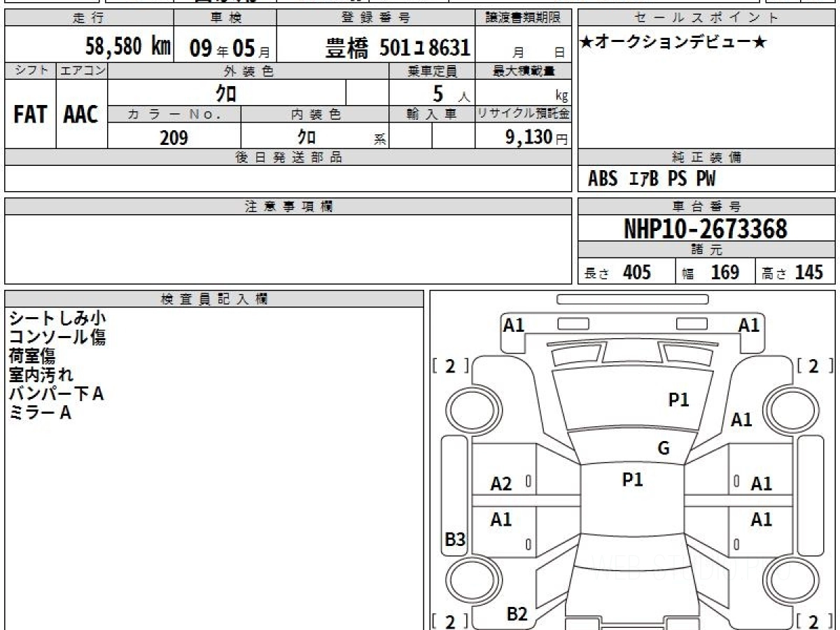The image size is (840, 630).
Task: Select color number 209
Action: 174,137
